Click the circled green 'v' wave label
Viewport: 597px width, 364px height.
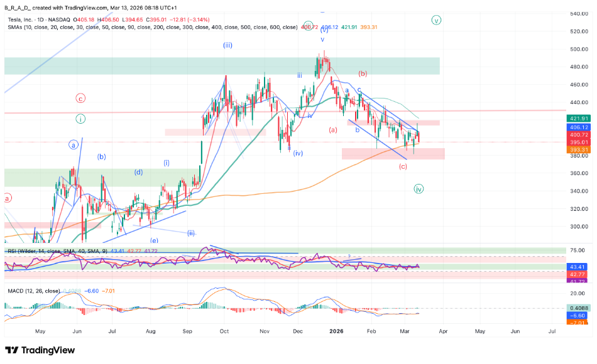click(x=436, y=20)
